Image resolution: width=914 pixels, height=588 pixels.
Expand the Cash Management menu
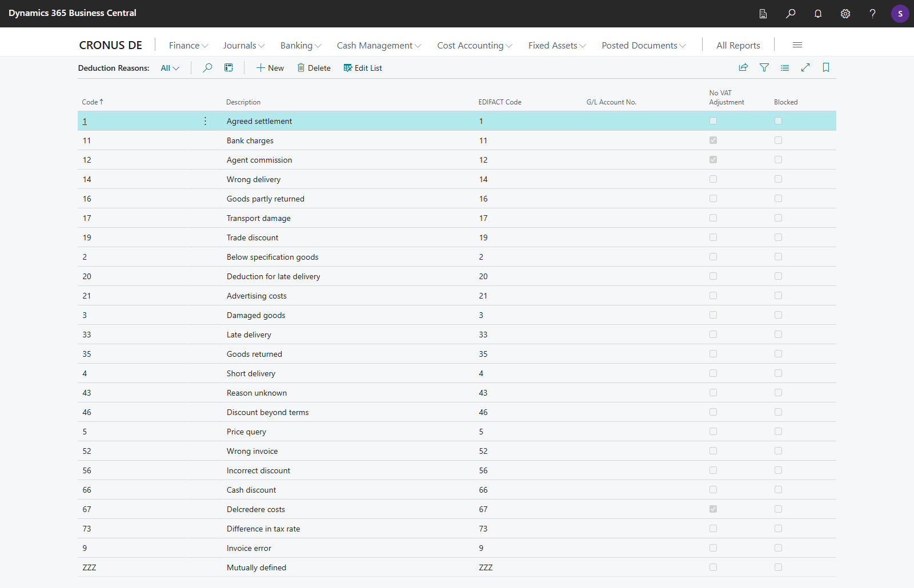click(379, 45)
